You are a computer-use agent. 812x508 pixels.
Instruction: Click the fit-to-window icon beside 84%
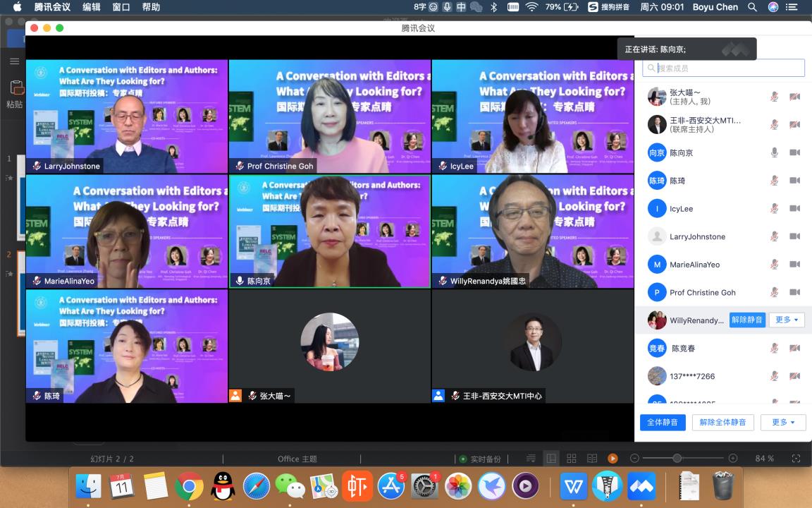click(796, 459)
